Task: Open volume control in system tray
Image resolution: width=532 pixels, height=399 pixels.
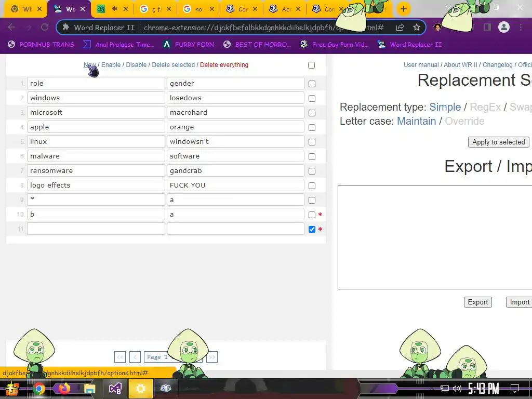Action: point(457,389)
